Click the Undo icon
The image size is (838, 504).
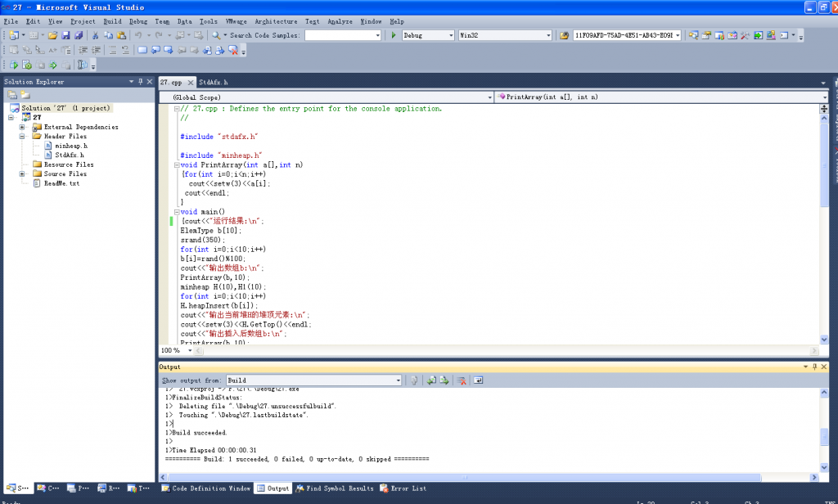[138, 35]
